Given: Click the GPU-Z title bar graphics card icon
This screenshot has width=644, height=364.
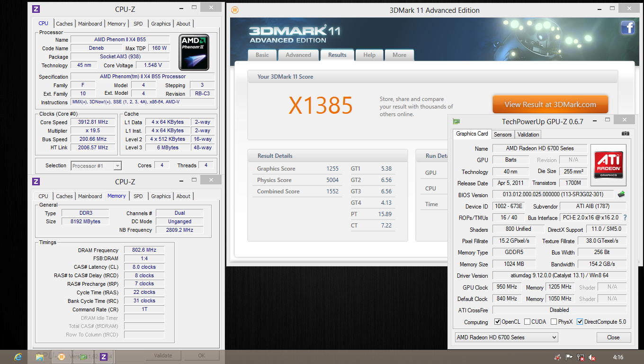Looking at the screenshot, I should (x=456, y=121).
